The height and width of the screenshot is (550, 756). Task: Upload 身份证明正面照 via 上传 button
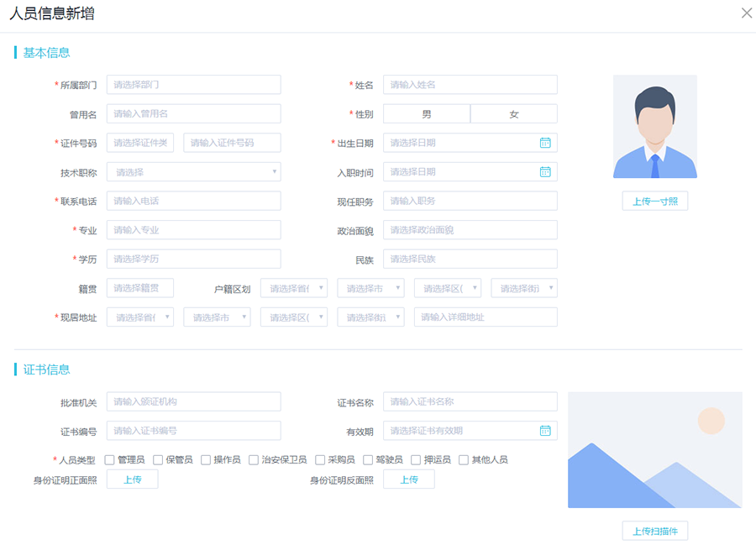[x=132, y=479]
